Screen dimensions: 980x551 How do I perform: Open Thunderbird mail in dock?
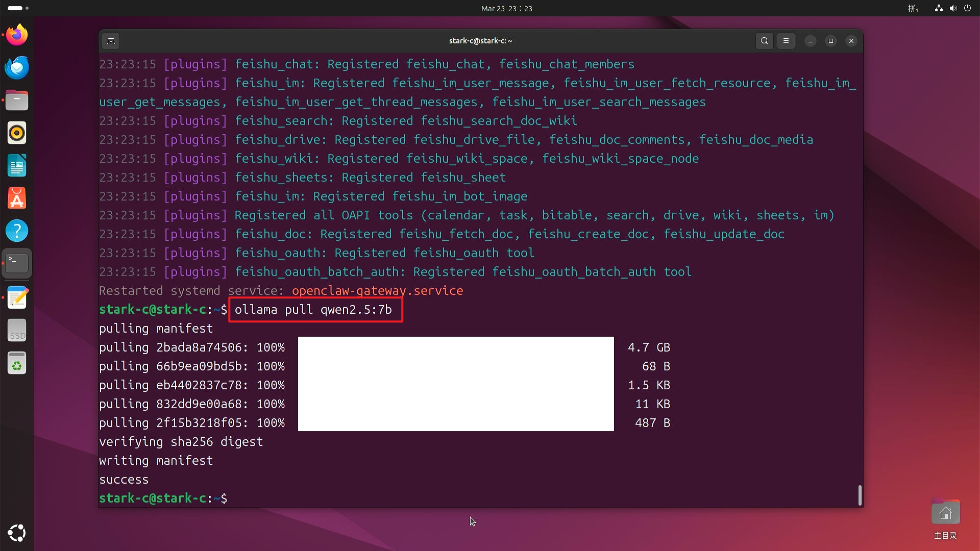[x=17, y=68]
